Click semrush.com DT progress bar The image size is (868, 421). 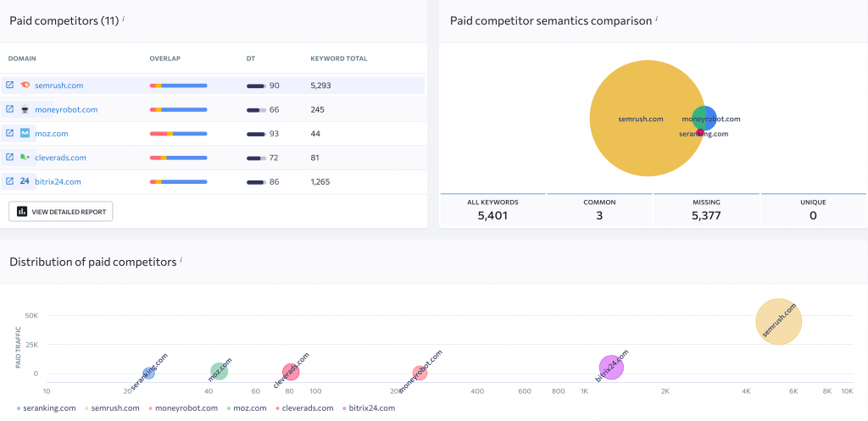click(x=256, y=86)
